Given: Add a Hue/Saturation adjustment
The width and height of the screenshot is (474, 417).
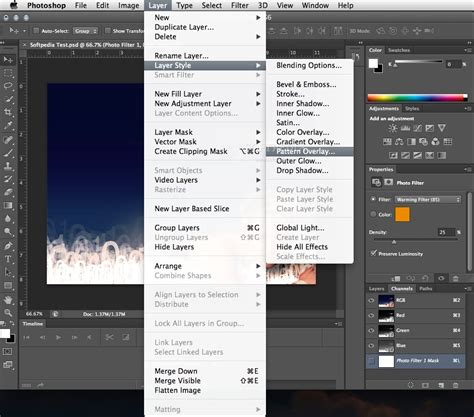Looking at the screenshot, I should pyautogui.click(x=387, y=142).
